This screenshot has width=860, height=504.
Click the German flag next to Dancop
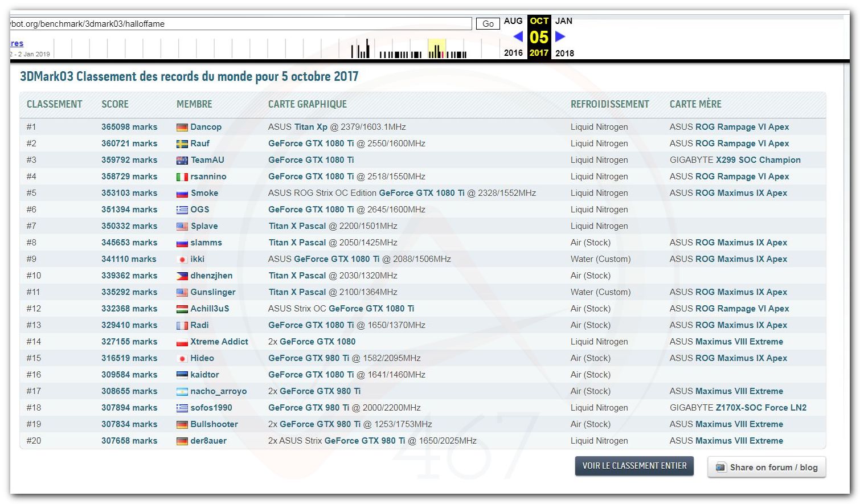(182, 128)
